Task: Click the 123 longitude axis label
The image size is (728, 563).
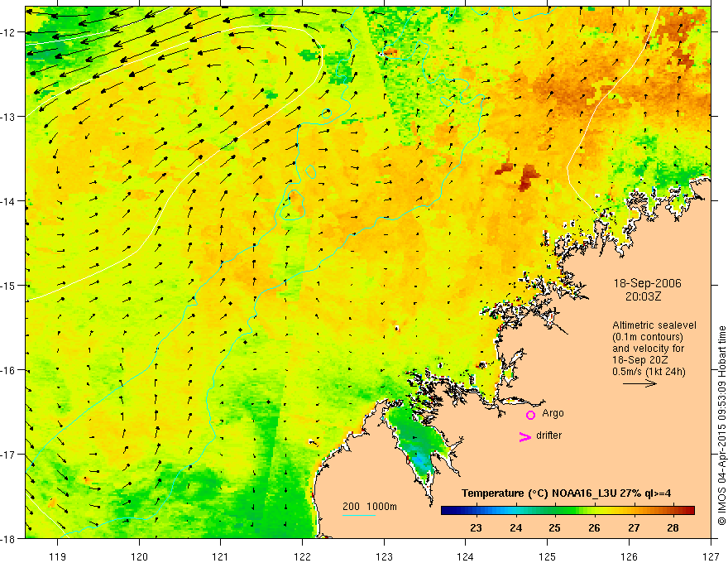Action: (384, 556)
